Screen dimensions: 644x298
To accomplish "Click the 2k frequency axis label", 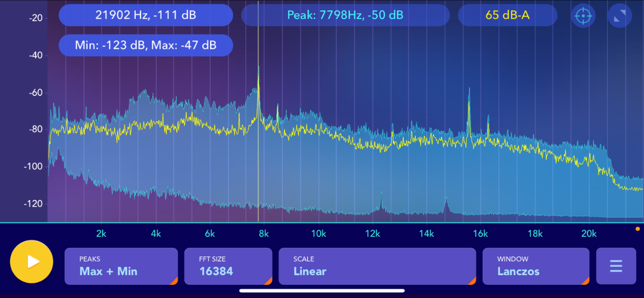I will pyautogui.click(x=101, y=234).
